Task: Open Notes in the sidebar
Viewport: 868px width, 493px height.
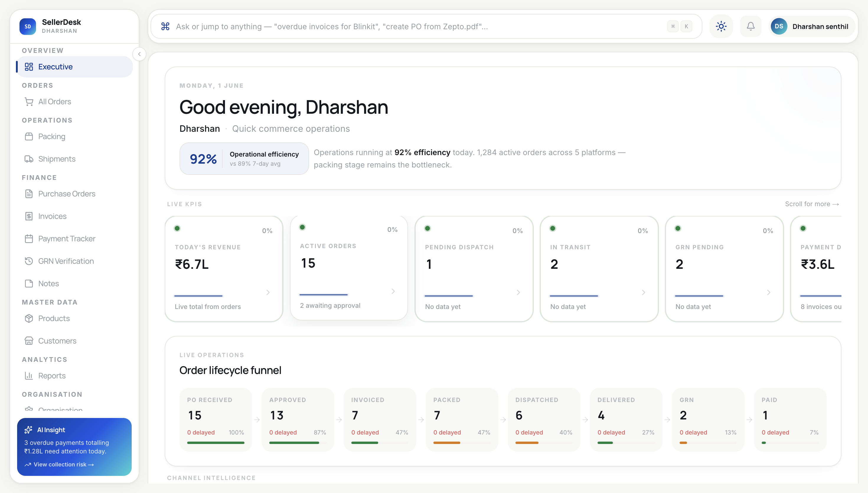Action: tap(74, 283)
